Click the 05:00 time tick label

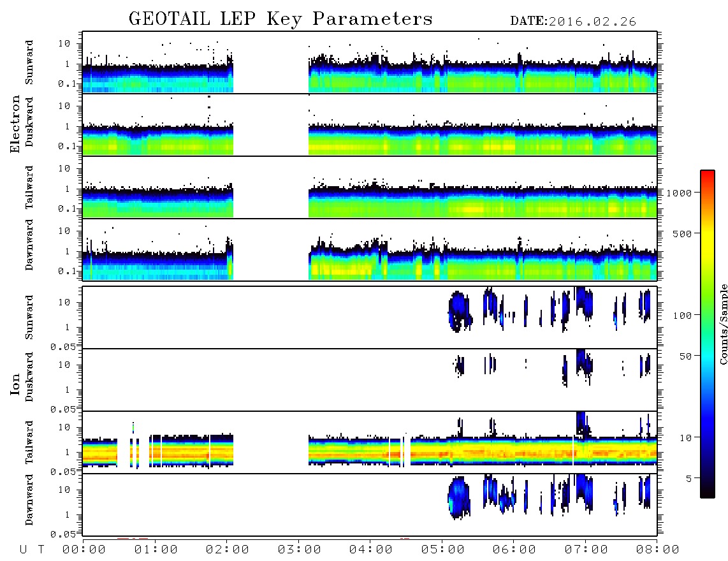(443, 550)
